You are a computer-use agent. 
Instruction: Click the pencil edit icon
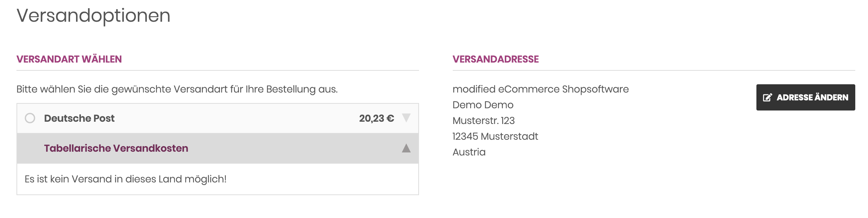pyautogui.click(x=767, y=97)
